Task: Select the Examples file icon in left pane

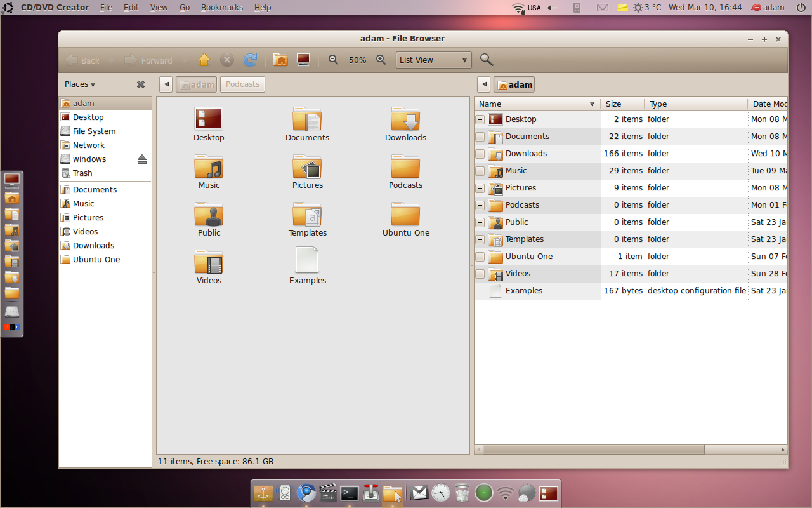Action: [x=307, y=260]
